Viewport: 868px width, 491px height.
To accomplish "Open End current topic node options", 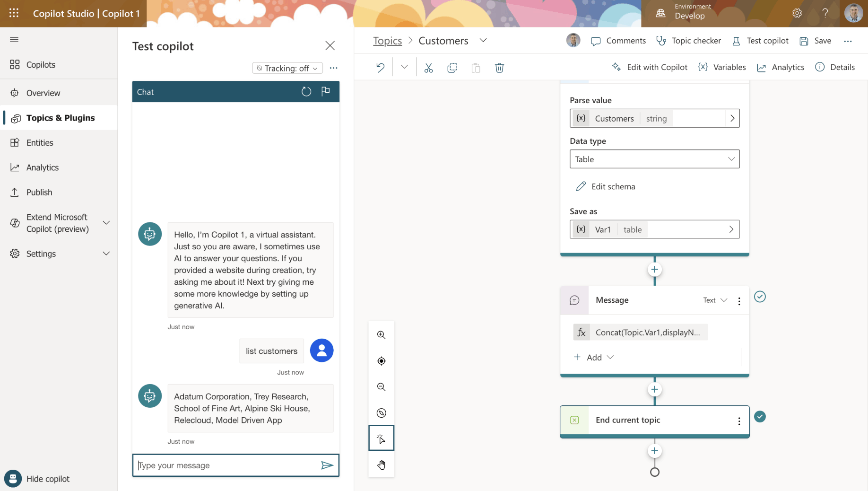I will [x=739, y=421].
